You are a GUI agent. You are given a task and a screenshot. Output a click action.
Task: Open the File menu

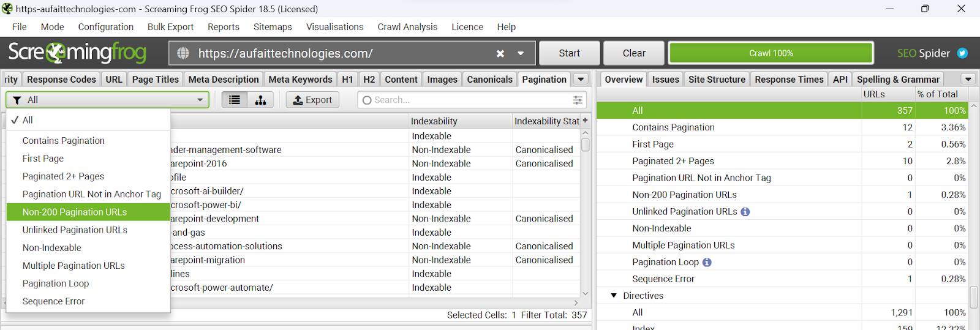pyautogui.click(x=20, y=27)
